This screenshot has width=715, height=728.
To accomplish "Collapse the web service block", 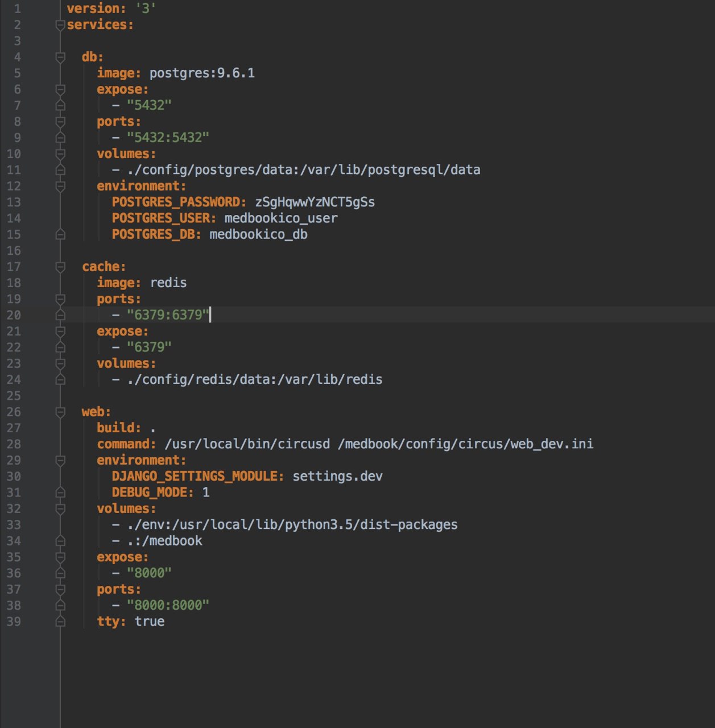I will click(60, 412).
